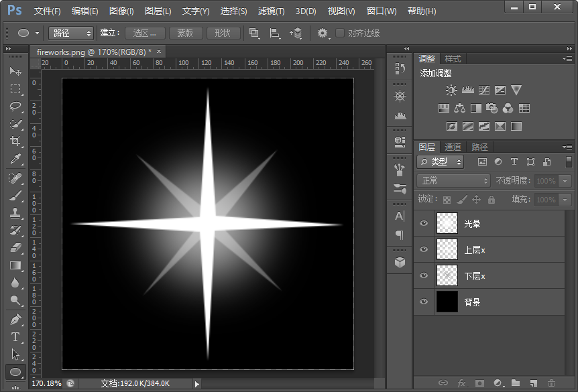This screenshot has width=578, height=392.
Task: Open the 类型 layer filter dropdown
Action: [440, 161]
